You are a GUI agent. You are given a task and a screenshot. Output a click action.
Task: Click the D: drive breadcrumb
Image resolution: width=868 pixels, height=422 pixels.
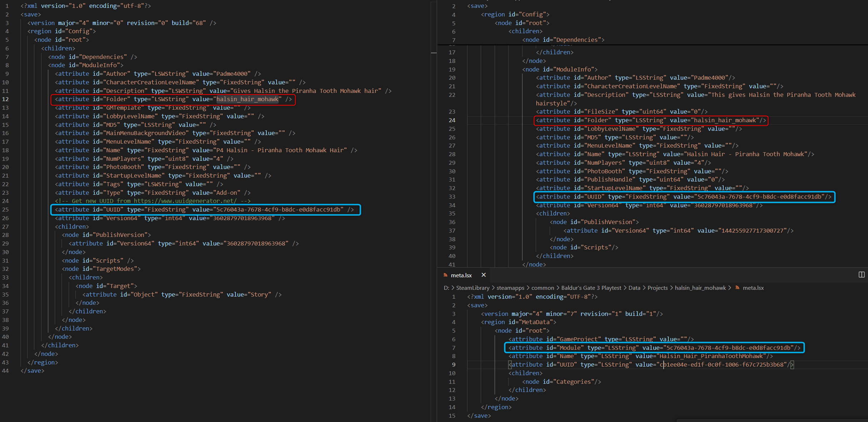click(446, 288)
